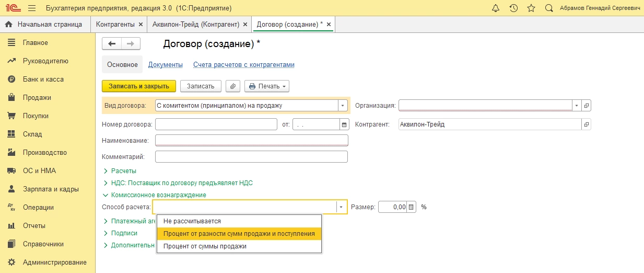Open the Контрагент Аквилон-Трейд record icon
The image size is (644, 273).
click(587, 124)
